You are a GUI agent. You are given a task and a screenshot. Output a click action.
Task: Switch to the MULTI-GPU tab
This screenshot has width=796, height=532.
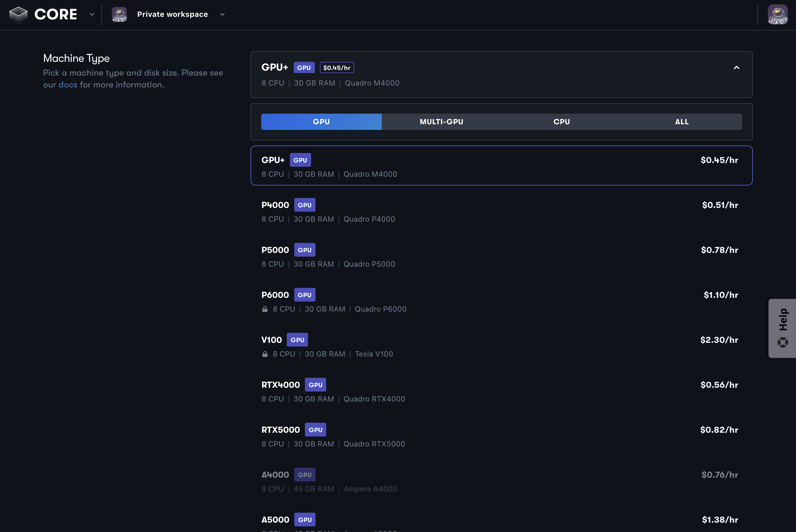click(x=441, y=121)
